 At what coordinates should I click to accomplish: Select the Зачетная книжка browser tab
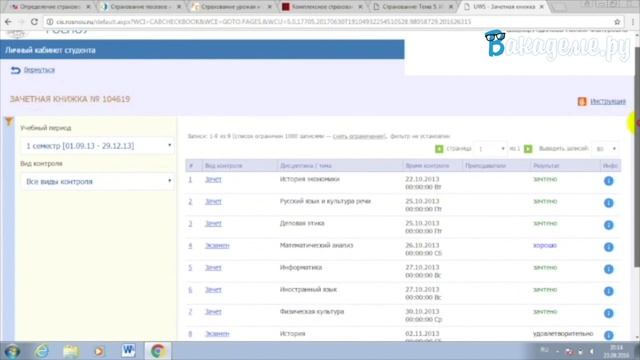(504, 7)
